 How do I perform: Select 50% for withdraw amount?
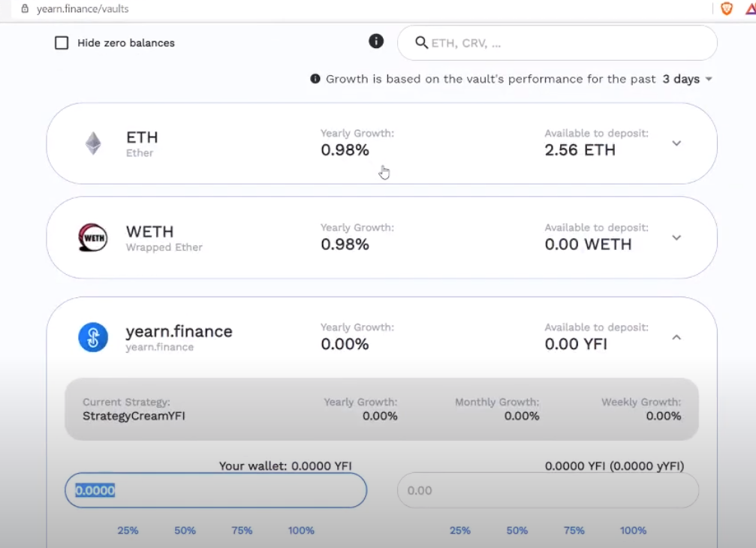pyautogui.click(x=517, y=530)
